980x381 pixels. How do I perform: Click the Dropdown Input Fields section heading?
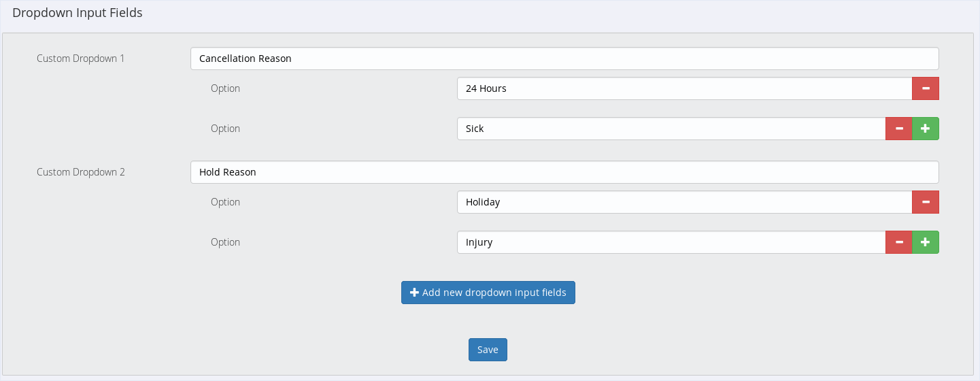click(78, 13)
